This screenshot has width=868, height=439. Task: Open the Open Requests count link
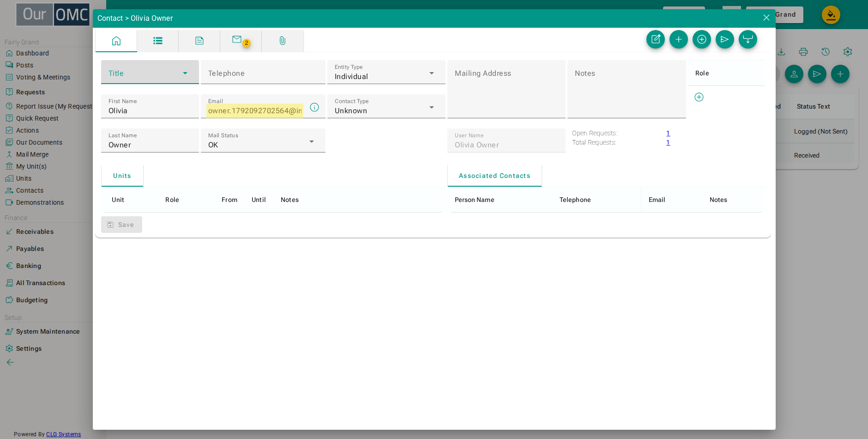(668, 133)
